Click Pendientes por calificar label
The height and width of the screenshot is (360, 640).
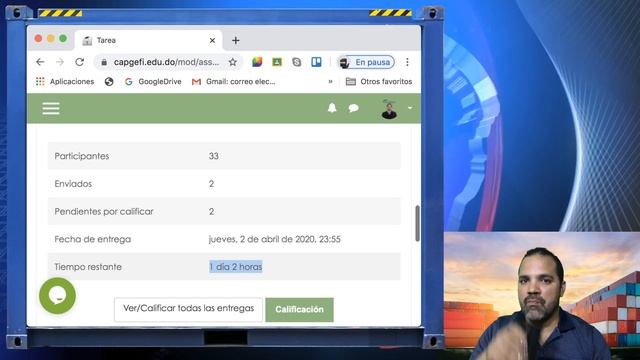click(x=104, y=211)
